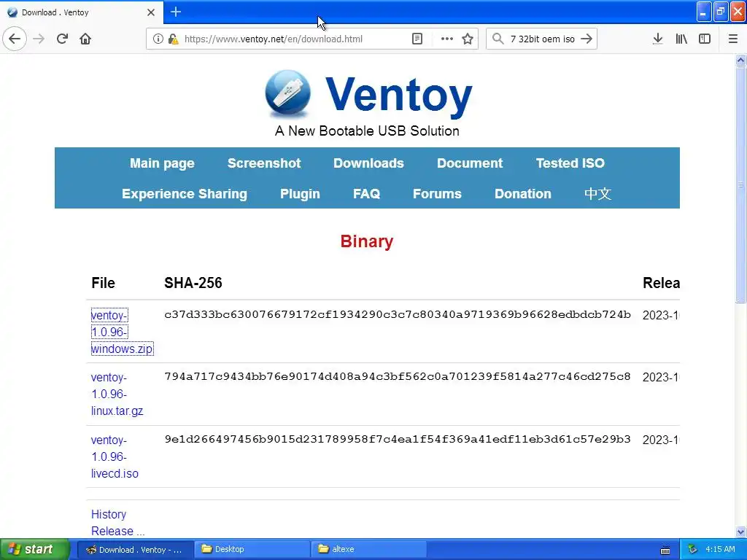Click the search box with '7 32bit oem iso'

point(542,39)
